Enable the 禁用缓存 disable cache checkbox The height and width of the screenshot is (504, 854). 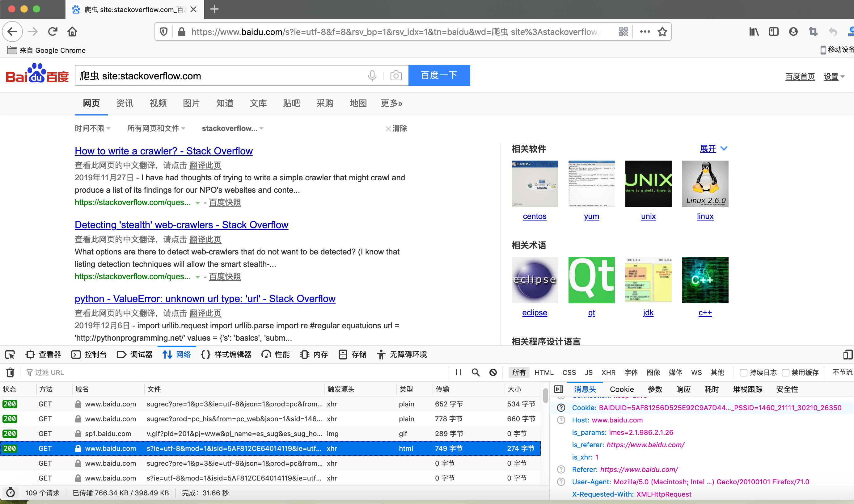pyautogui.click(x=785, y=372)
